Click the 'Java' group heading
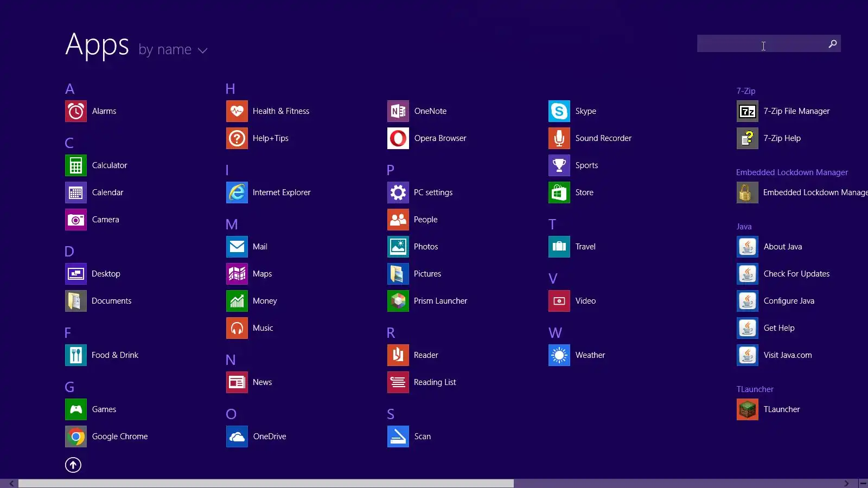Viewport: 868px width, 488px height. (744, 227)
